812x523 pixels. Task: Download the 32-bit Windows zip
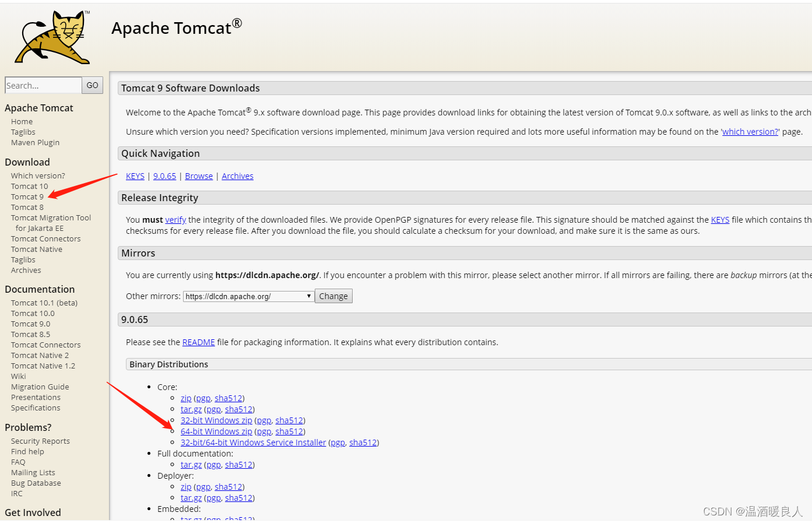click(x=216, y=420)
